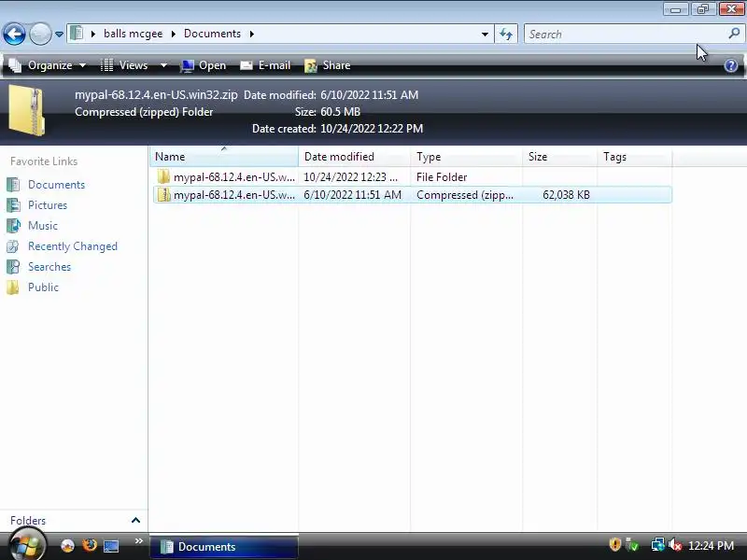This screenshot has height=560, width=747.
Task: Open the address bar history dropdown
Action: click(x=485, y=35)
